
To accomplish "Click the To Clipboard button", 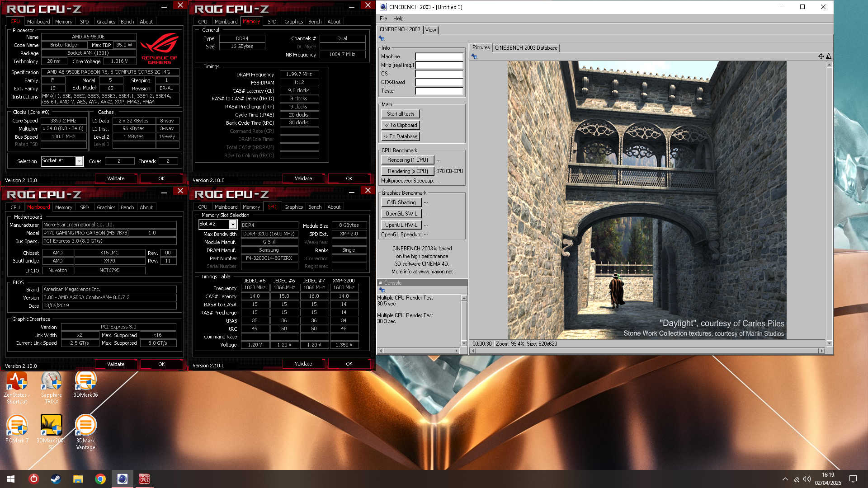I will tap(401, 125).
